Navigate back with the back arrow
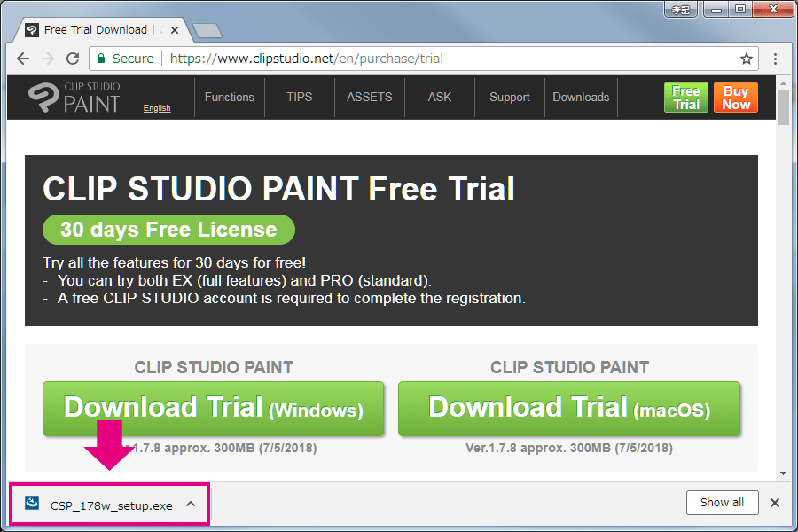Screen dimensions: 798x532 click(22, 59)
